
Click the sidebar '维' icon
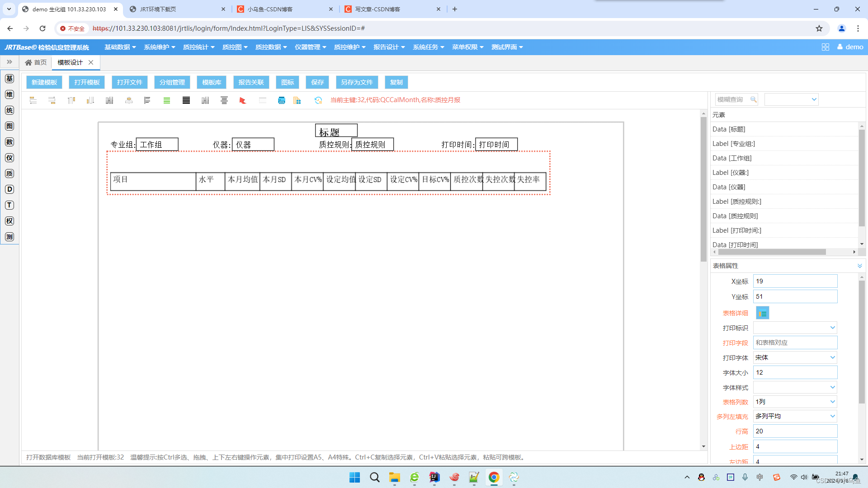pyautogui.click(x=9, y=94)
